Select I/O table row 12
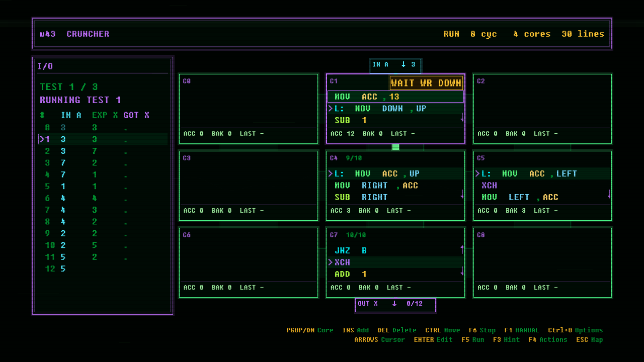644x362 pixels. (x=103, y=269)
